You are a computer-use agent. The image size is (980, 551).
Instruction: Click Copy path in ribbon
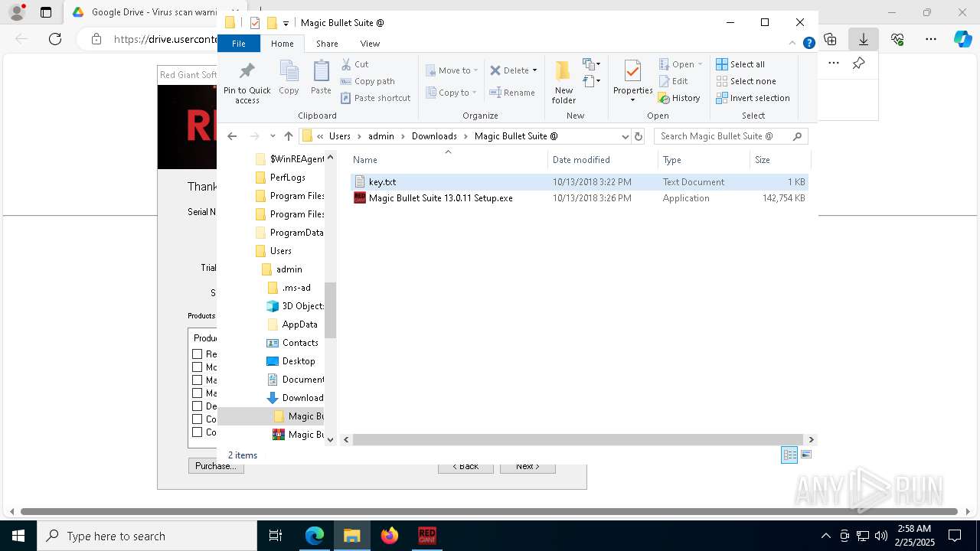[x=367, y=81]
